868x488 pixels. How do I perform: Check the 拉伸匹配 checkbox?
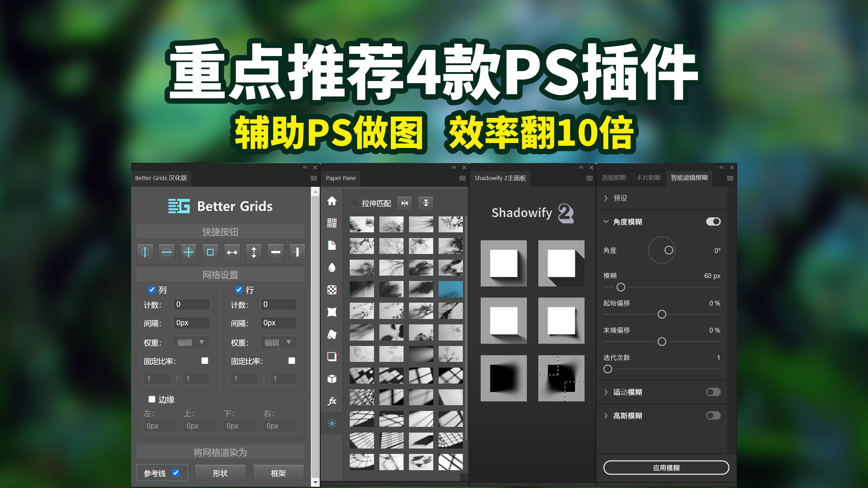[x=354, y=203]
